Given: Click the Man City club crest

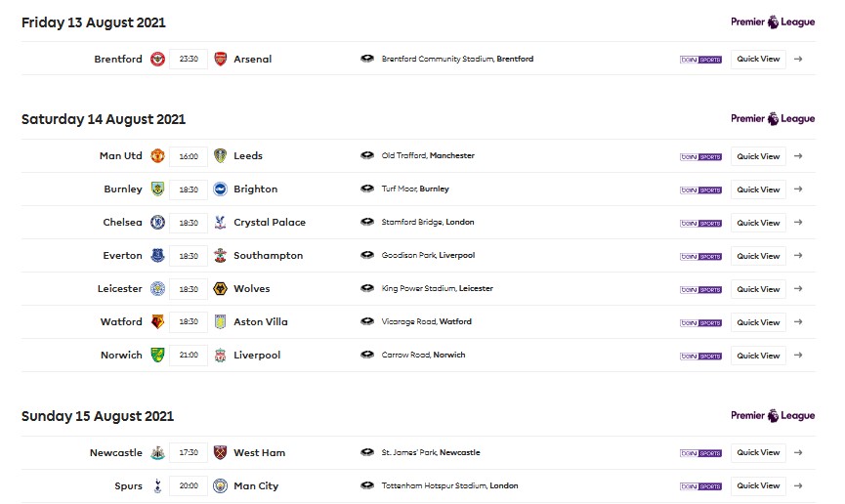Looking at the screenshot, I should pyautogui.click(x=221, y=485).
